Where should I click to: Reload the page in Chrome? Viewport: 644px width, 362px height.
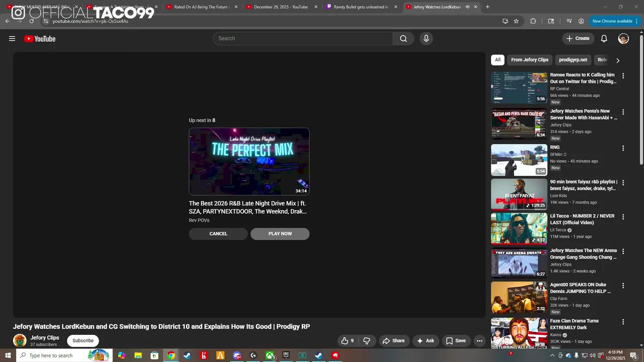pos(31,21)
